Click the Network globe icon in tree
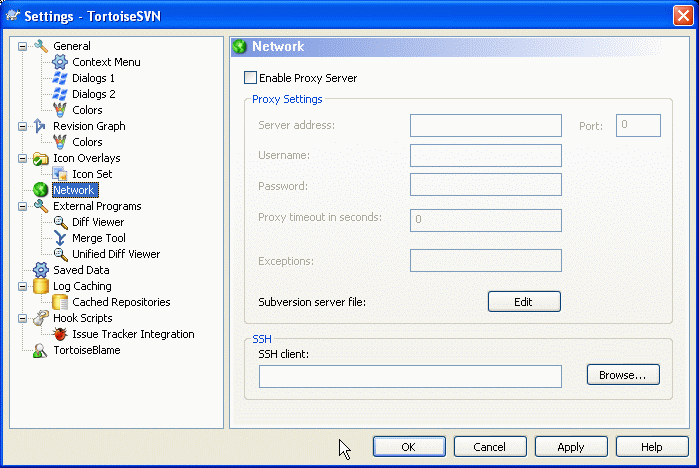 pos(41,190)
